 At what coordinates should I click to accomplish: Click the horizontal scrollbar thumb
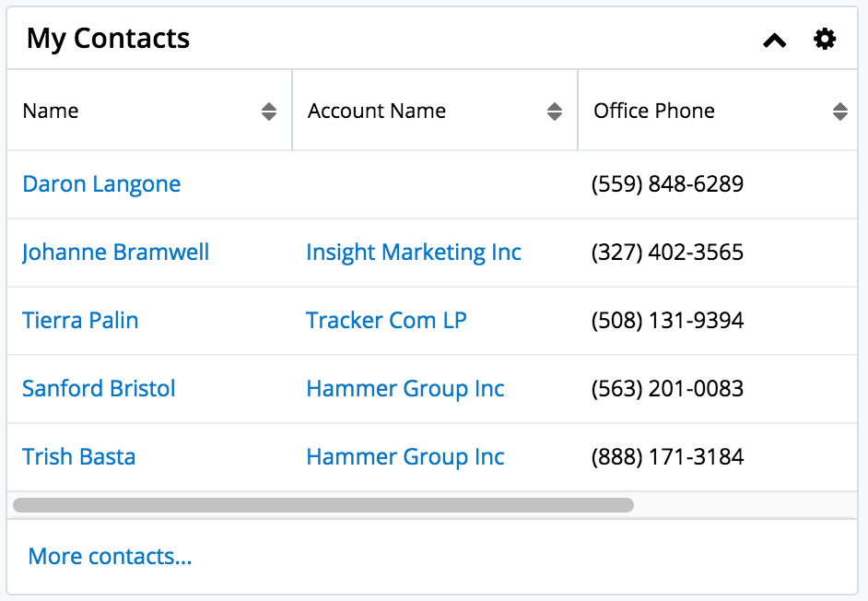point(323,505)
